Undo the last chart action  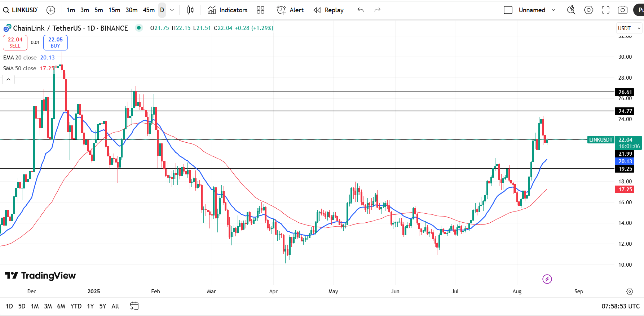click(360, 10)
